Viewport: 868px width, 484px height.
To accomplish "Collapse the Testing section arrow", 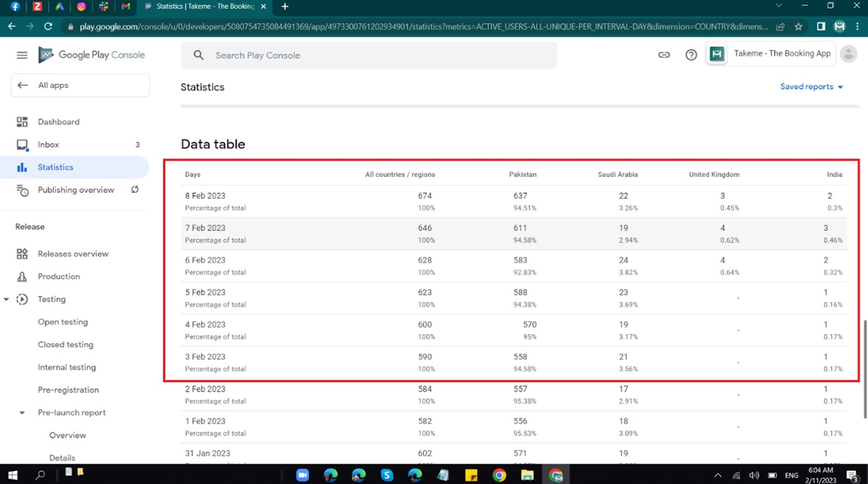I will pyautogui.click(x=6, y=299).
